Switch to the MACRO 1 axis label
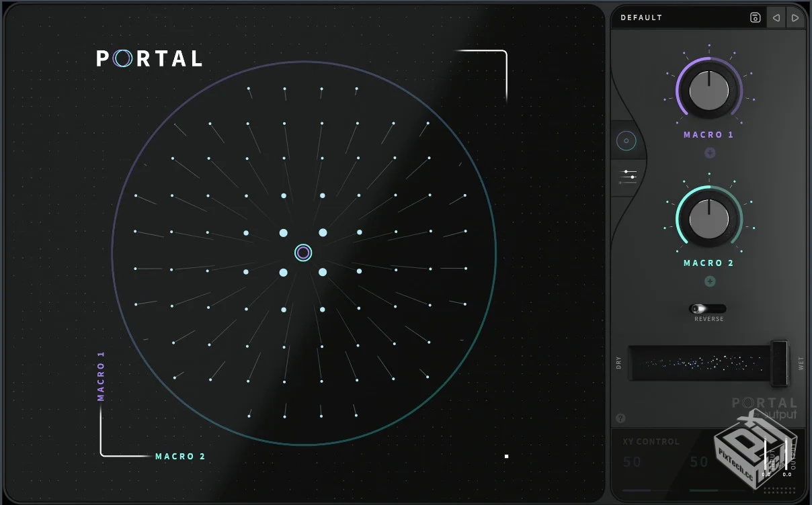 point(101,377)
